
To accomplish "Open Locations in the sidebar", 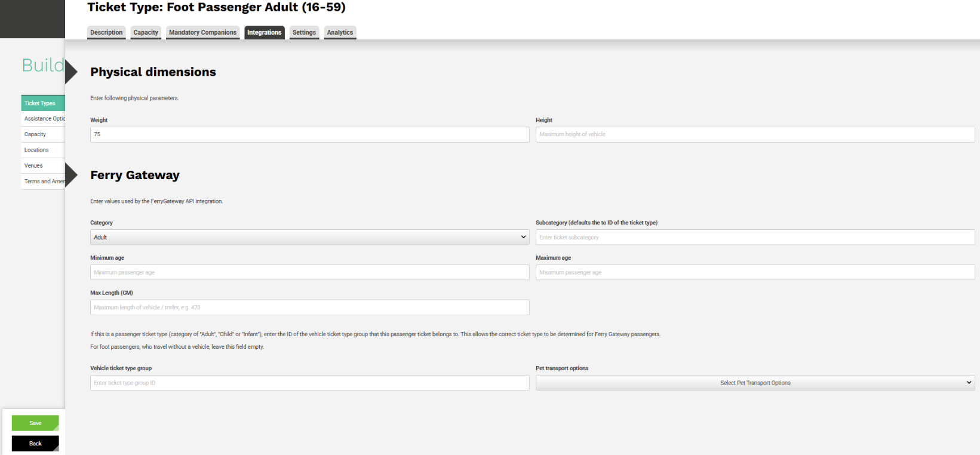I will tap(43, 150).
